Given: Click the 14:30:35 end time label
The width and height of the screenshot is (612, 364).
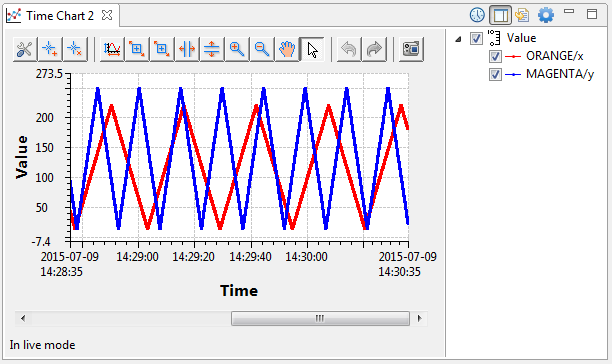Looking at the screenshot, I should (x=399, y=272).
